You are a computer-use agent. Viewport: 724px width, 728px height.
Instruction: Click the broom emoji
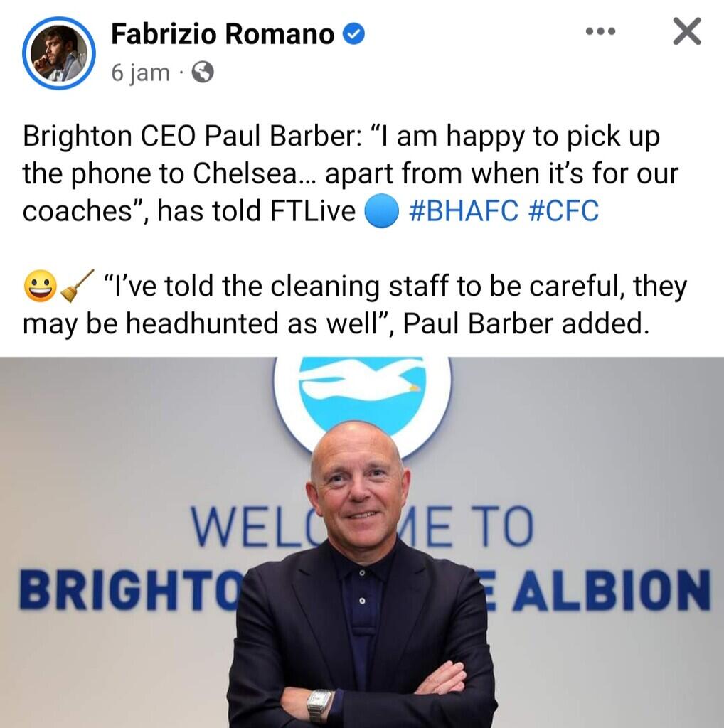click(x=77, y=286)
